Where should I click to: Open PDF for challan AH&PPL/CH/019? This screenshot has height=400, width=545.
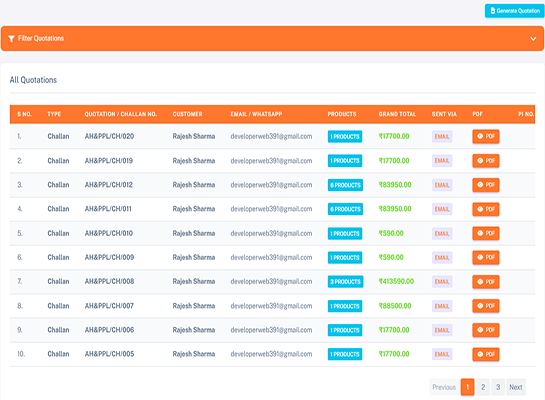click(486, 161)
